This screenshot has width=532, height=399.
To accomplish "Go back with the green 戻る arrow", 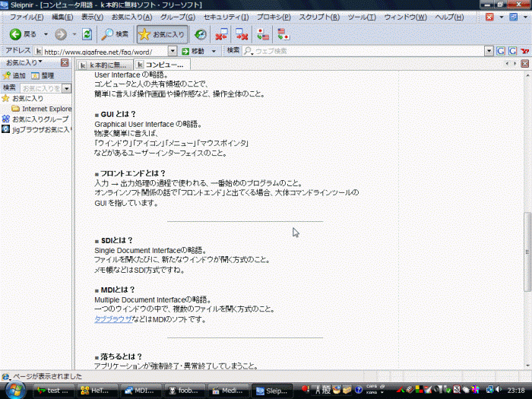I will click(x=23, y=34).
